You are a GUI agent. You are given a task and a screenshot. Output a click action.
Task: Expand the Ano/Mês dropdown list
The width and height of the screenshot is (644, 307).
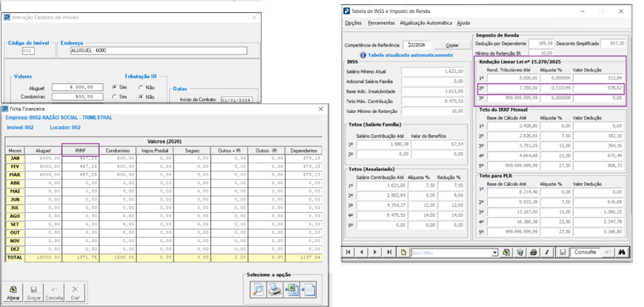coord(495,253)
